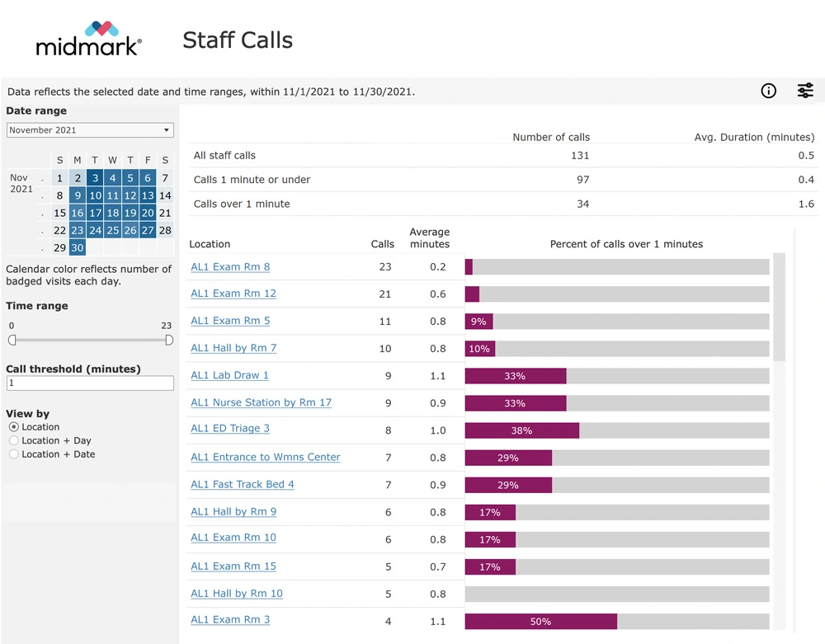
Task: Open AL1 Nurse Station by Rm 17
Action: click(261, 402)
